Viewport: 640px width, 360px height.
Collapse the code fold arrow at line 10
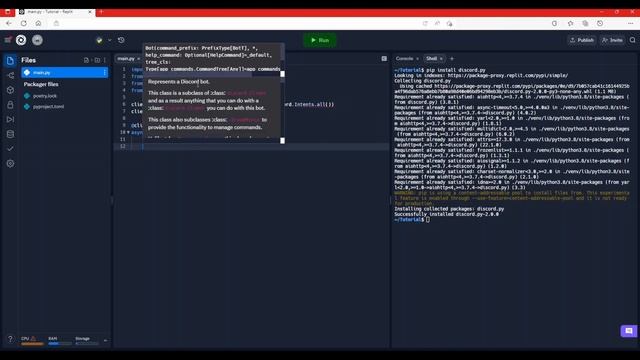tap(128, 132)
